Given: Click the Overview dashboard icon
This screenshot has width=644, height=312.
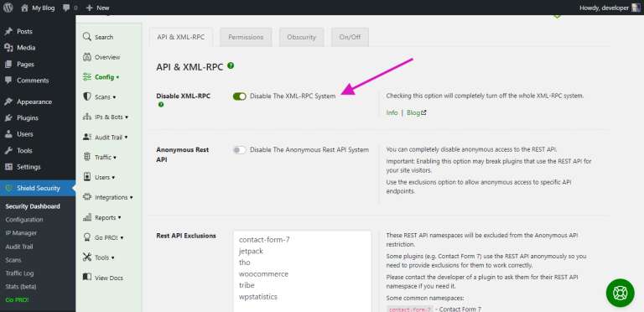Looking at the screenshot, I should 86,57.
